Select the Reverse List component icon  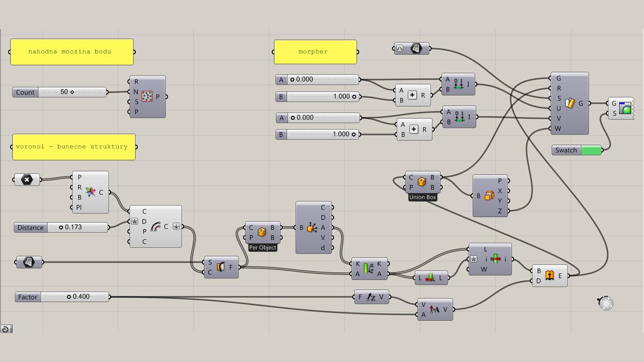(430, 278)
